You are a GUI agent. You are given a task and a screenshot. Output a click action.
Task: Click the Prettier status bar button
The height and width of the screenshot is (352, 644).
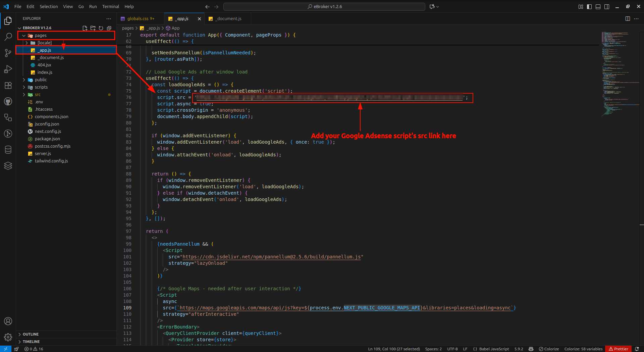click(618, 349)
